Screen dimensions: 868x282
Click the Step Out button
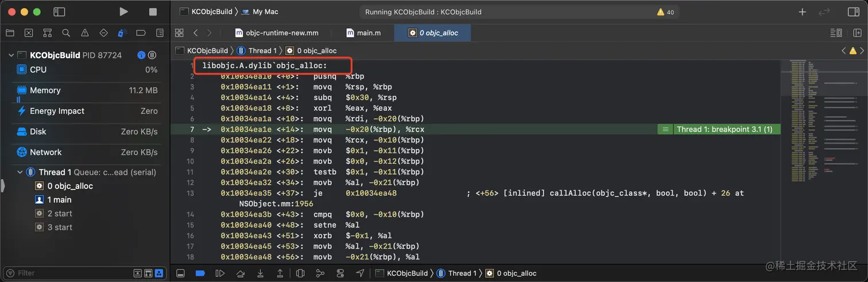[x=280, y=273]
